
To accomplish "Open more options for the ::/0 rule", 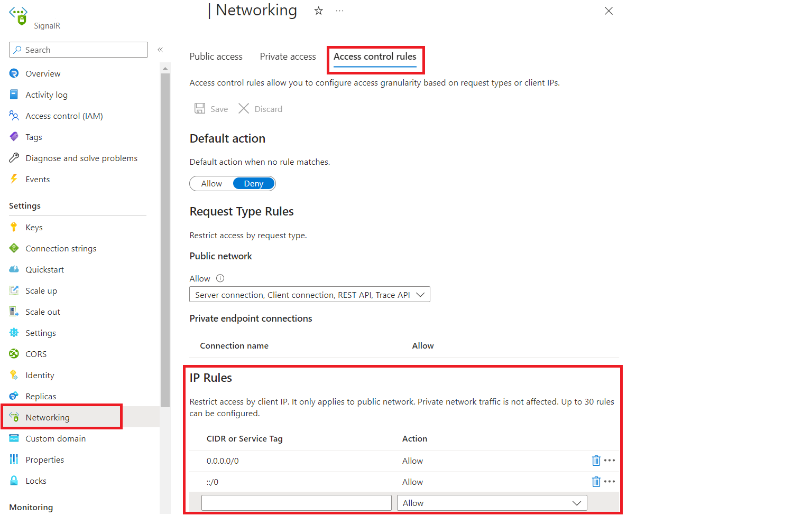I will pos(610,482).
